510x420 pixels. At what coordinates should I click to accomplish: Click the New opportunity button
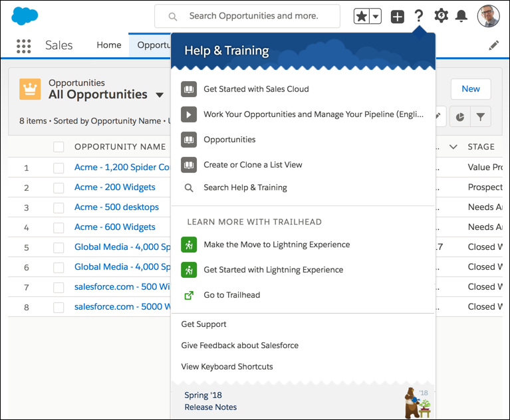point(471,89)
